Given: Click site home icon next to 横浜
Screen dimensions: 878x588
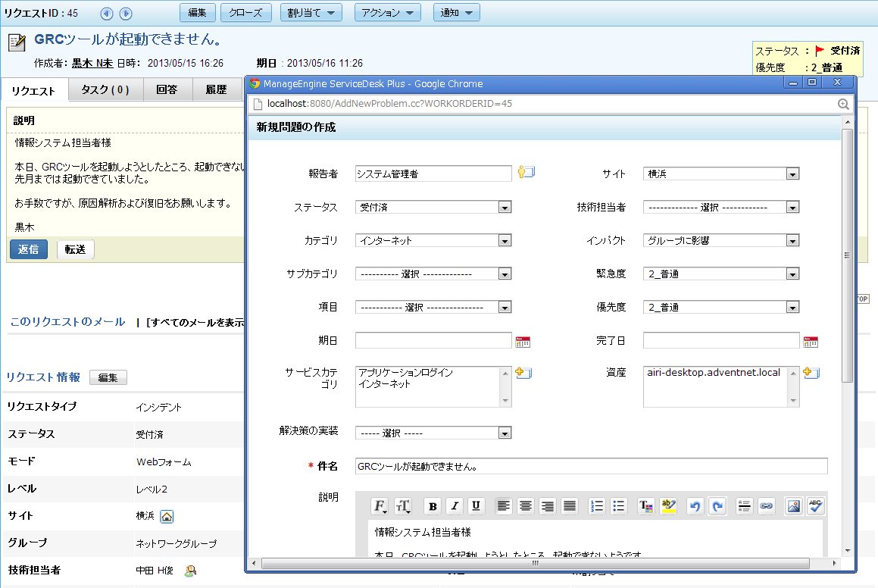Looking at the screenshot, I should point(167,516).
